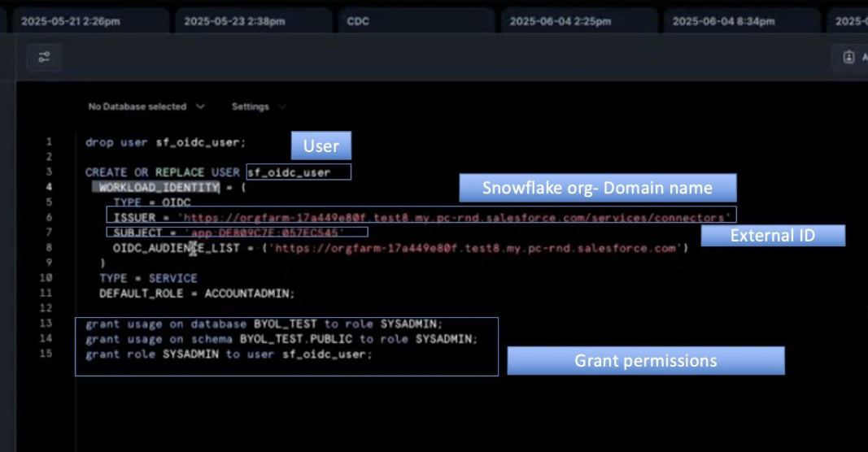Click the drop user sf_oidc_user statement

(165, 142)
